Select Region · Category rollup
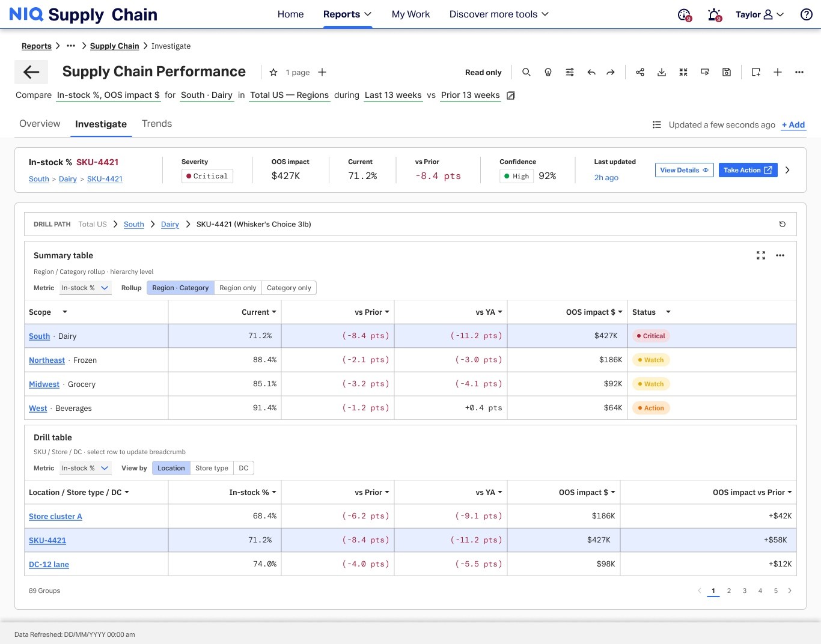The height and width of the screenshot is (644, 821). [180, 288]
